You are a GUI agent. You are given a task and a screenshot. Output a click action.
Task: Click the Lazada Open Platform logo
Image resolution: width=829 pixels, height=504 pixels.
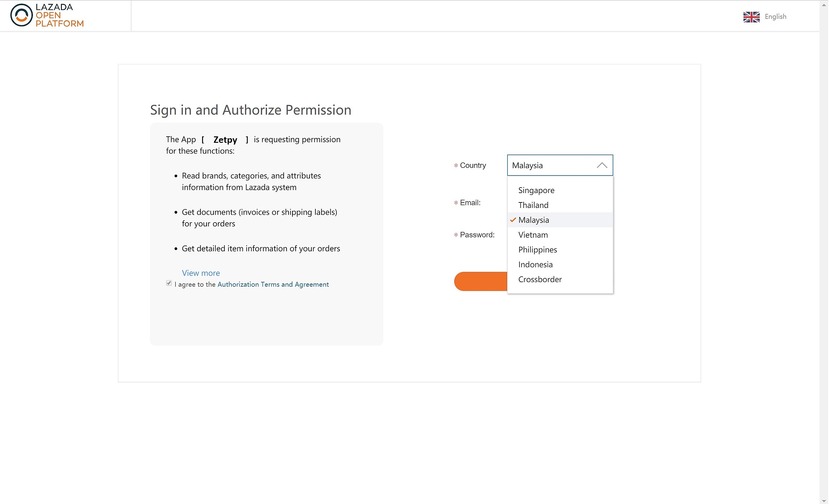[x=47, y=16]
